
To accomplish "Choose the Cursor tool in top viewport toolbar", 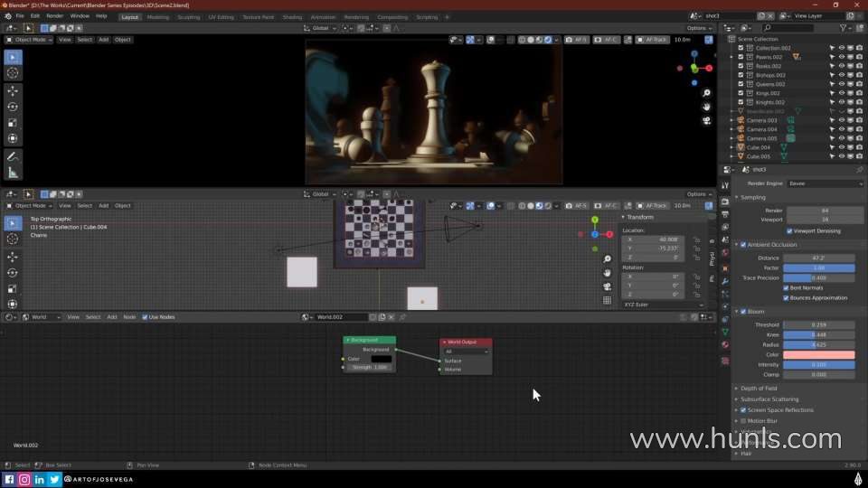I will point(13,73).
